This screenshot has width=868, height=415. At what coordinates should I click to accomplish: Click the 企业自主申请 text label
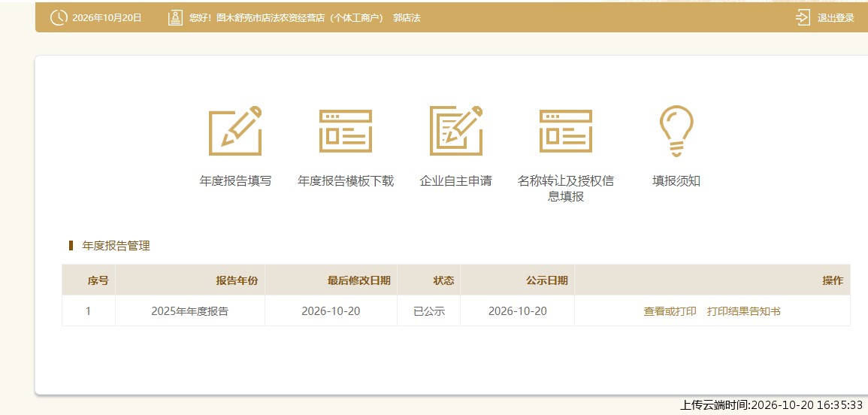pos(455,181)
